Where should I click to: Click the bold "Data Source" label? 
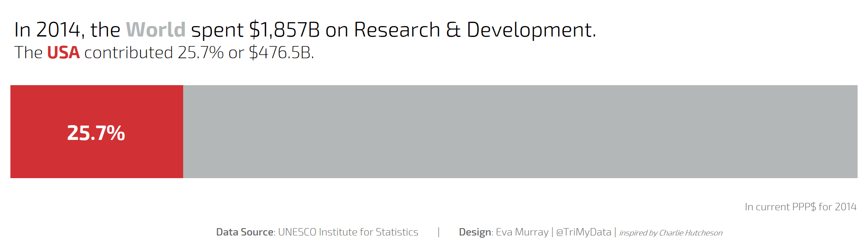click(x=245, y=232)
